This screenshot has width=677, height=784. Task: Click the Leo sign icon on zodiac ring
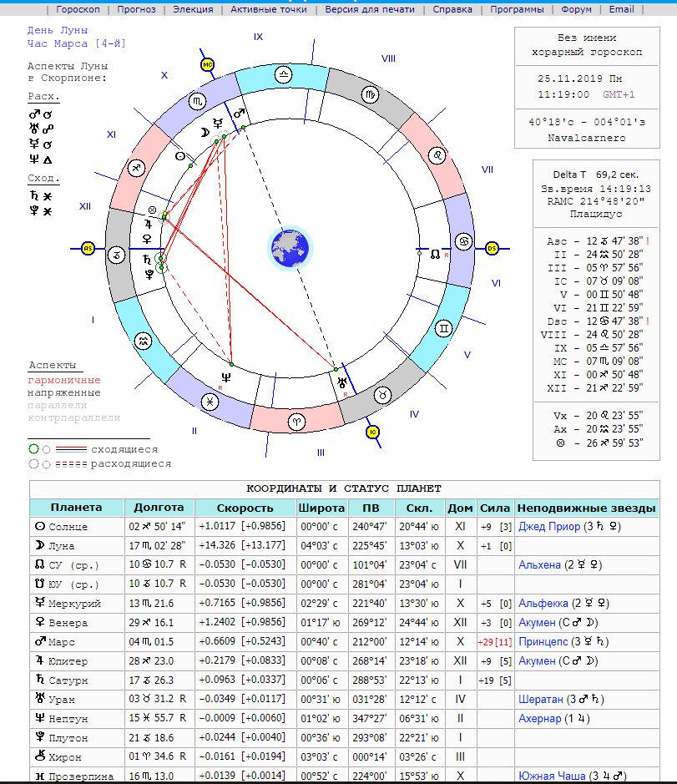click(x=437, y=155)
